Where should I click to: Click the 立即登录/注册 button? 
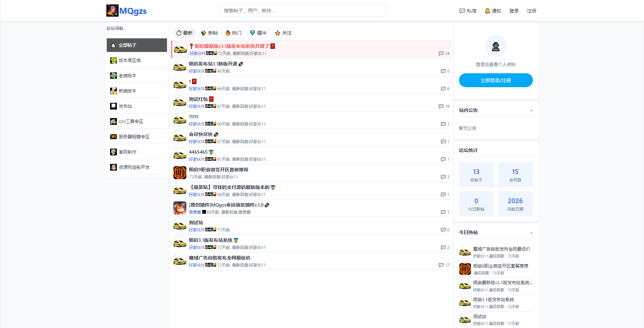(496, 80)
